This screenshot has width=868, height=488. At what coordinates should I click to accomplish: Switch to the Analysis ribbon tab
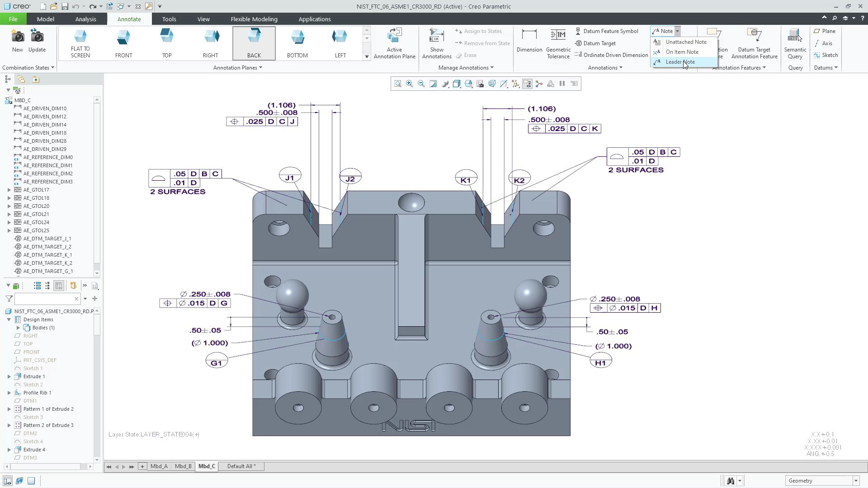pyautogui.click(x=85, y=19)
